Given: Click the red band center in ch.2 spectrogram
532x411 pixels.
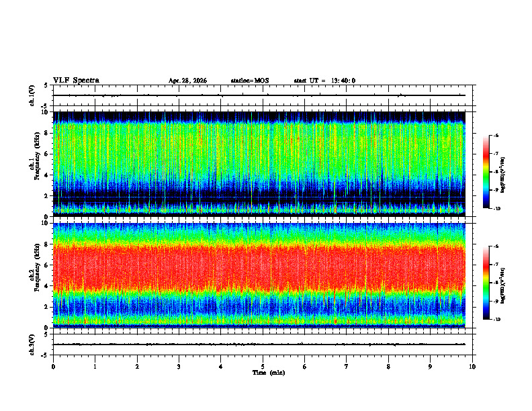Looking at the screenshot, I should [259, 267].
